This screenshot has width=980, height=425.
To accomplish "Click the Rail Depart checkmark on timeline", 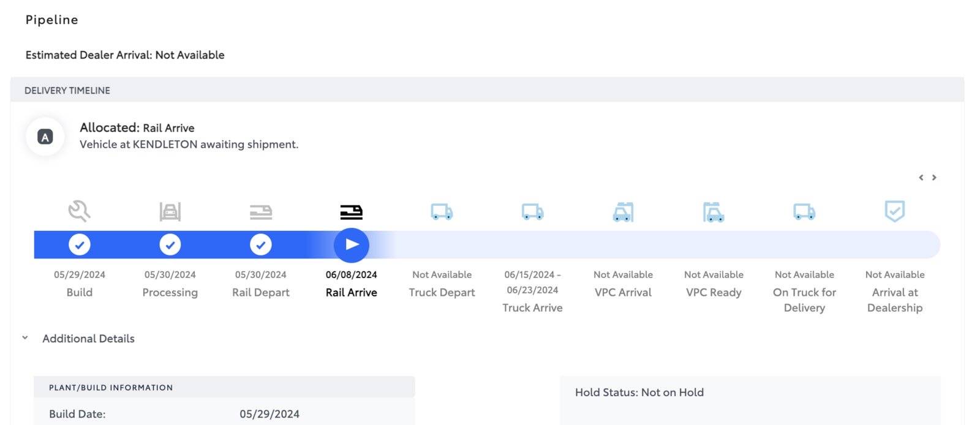I will pyautogui.click(x=261, y=245).
